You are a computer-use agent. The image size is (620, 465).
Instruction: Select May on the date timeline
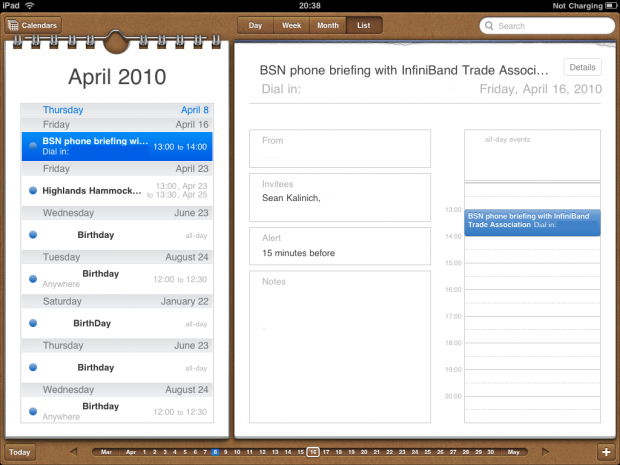tap(513, 452)
